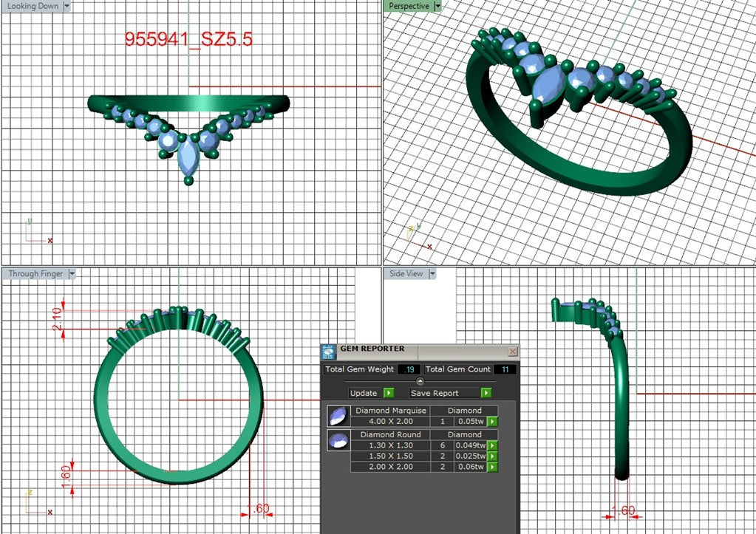Open the Looking Down viewport dropdown arrow

point(67,6)
